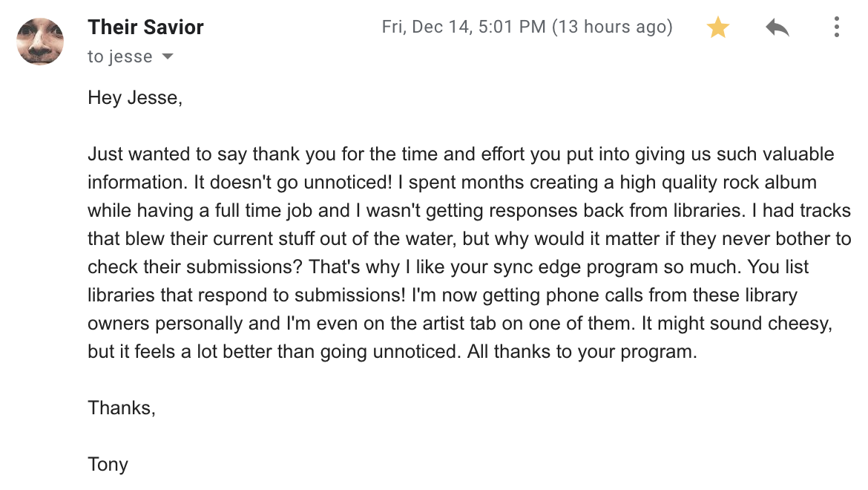868x490 pixels.
Task: Unstar this email with the yellow star
Action: pyautogui.click(x=718, y=27)
